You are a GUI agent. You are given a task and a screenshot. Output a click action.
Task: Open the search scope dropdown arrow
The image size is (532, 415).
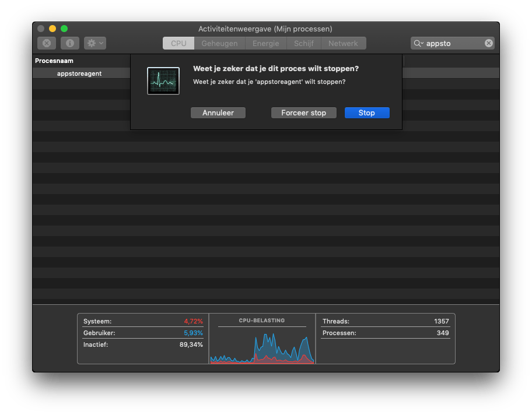click(421, 43)
